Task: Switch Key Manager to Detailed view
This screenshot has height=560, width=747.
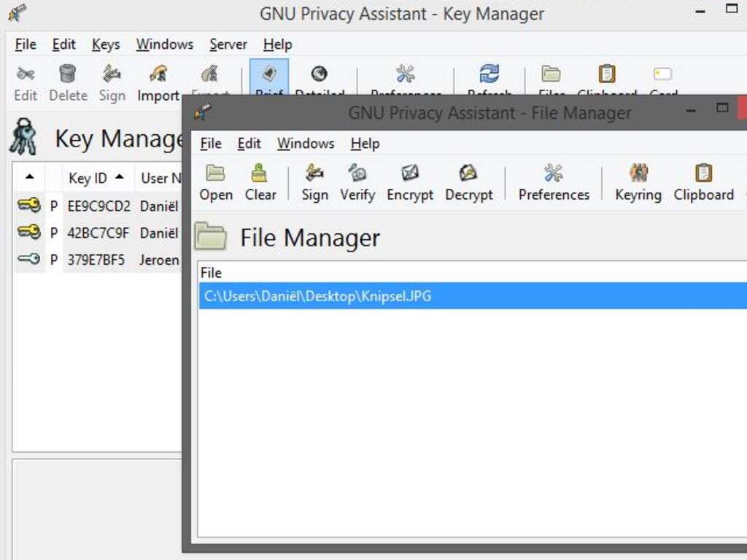Action: point(320,79)
